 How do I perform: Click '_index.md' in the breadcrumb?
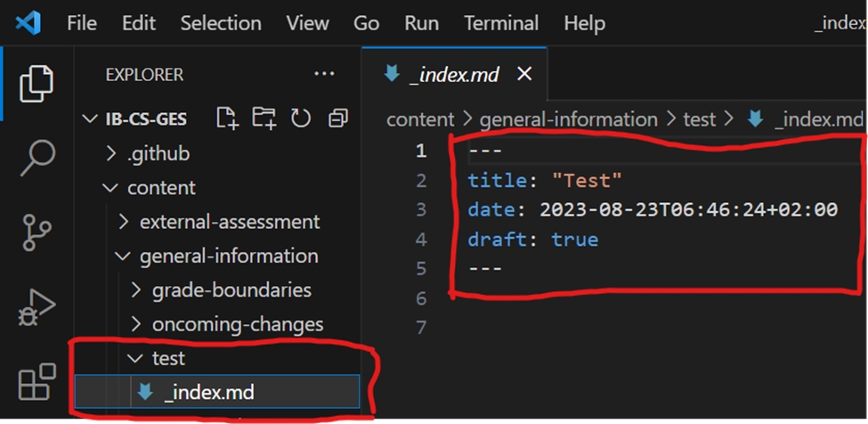pyautogui.click(x=818, y=119)
